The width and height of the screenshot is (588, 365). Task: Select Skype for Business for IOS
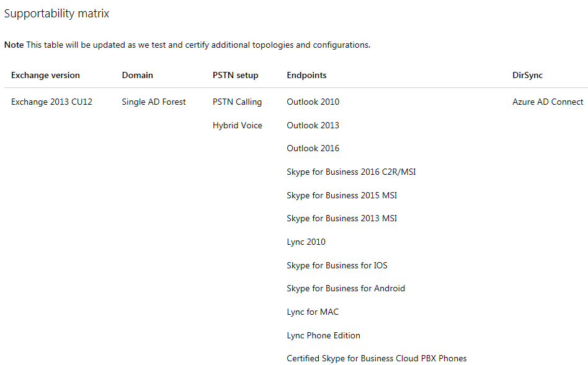(337, 265)
